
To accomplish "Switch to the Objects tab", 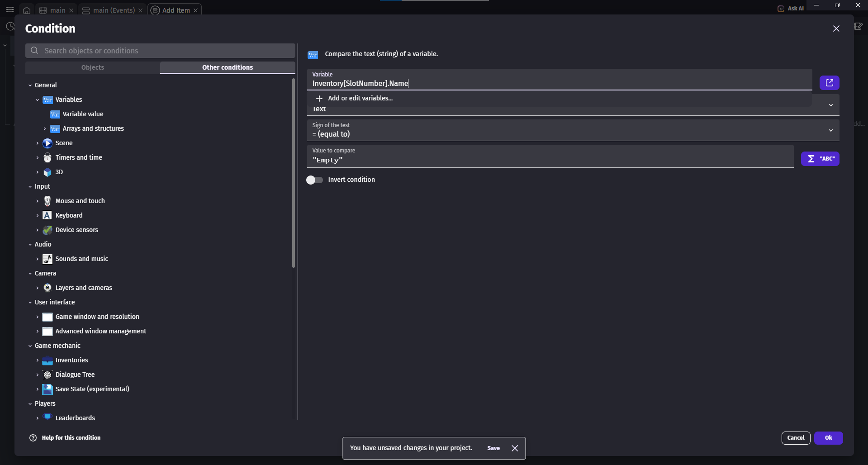I will click(x=93, y=67).
